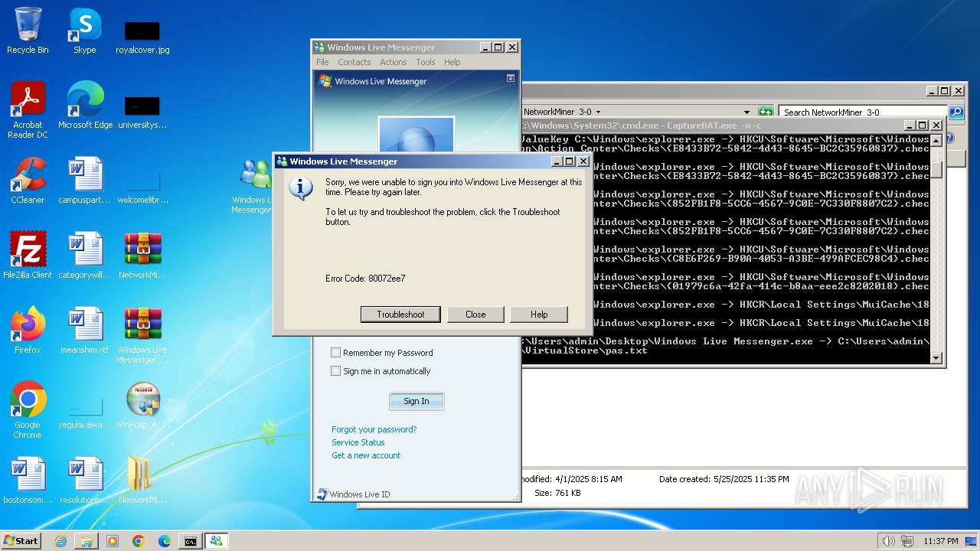Launch Google Chrome desktop shortcut

coord(28,410)
